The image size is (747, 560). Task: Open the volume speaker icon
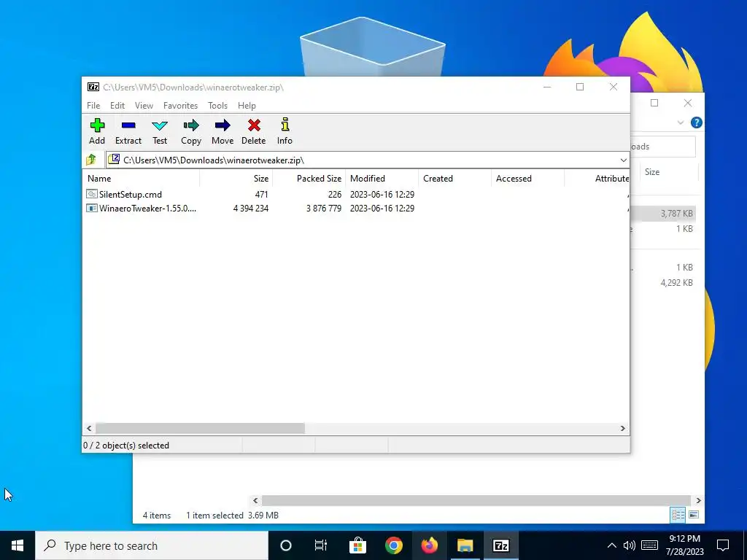630,545
